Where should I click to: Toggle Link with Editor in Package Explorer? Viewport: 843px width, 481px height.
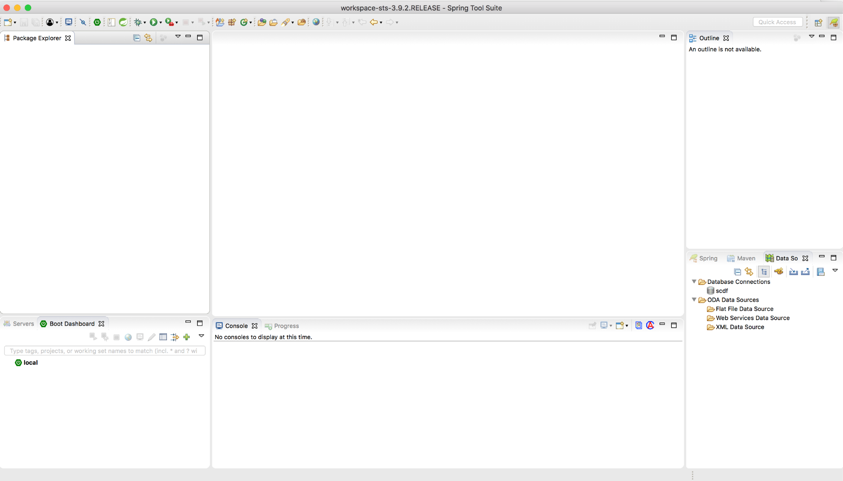pyautogui.click(x=148, y=38)
